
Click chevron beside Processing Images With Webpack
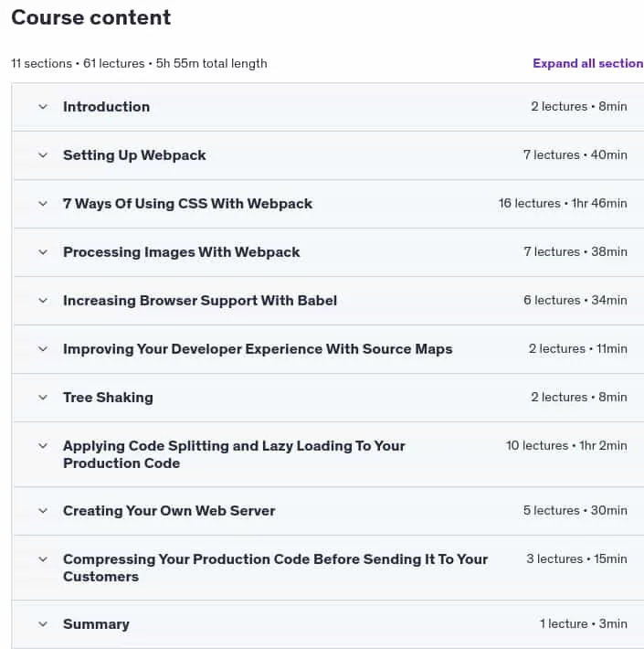point(43,252)
